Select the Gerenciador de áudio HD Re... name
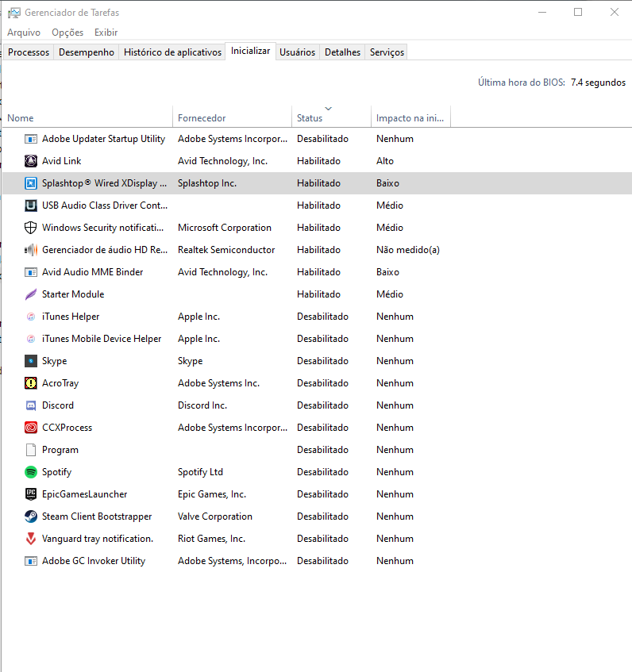This screenshot has height=672, width=632. click(105, 250)
